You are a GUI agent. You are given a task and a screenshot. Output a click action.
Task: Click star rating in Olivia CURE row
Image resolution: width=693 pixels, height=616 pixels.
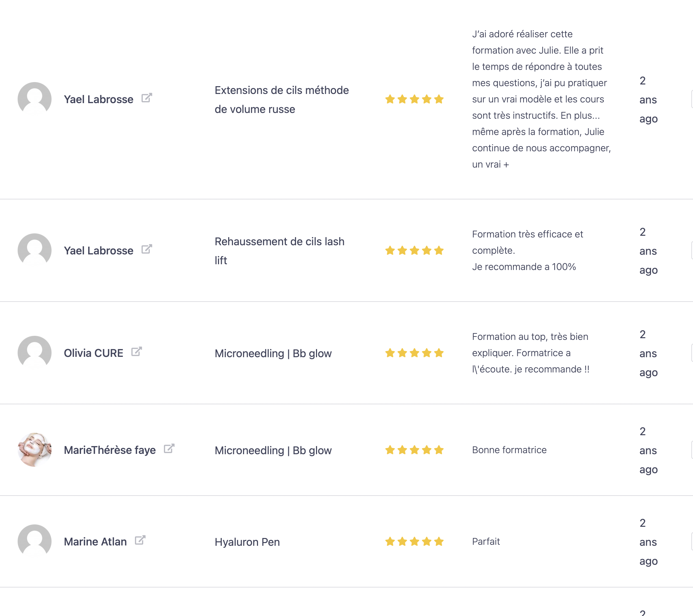point(414,353)
